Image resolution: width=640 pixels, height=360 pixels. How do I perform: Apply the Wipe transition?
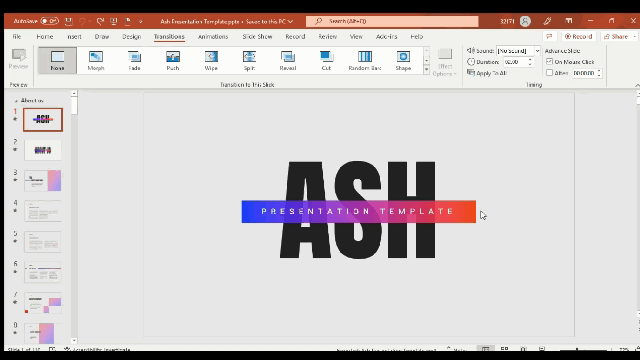(211, 60)
